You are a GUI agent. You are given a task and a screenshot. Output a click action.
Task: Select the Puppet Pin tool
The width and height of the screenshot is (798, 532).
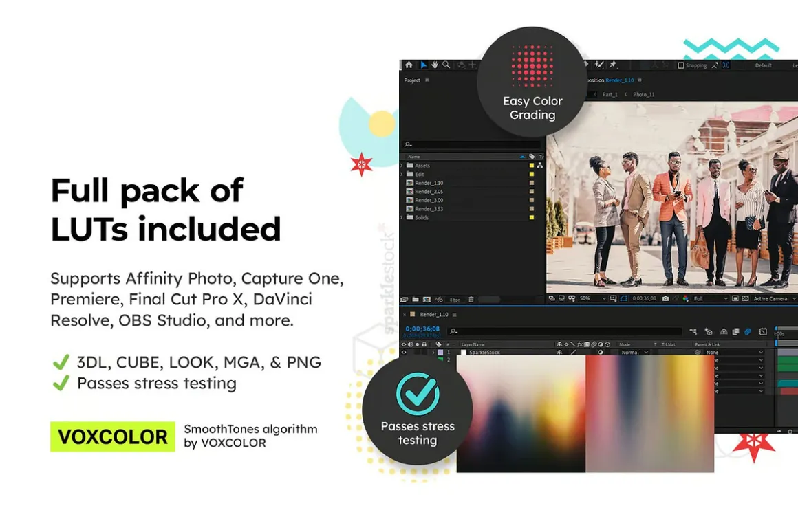[613, 65]
